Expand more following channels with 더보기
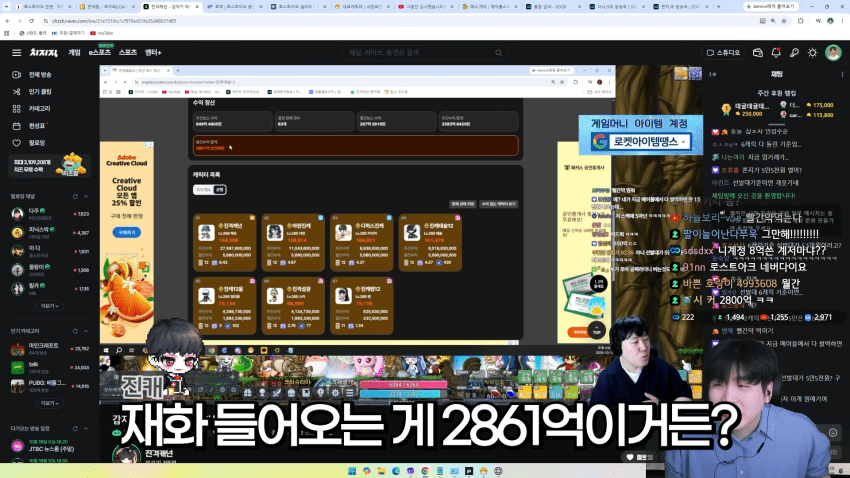Viewport: 850px width, 478px height. pyautogui.click(x=49, y=306)
